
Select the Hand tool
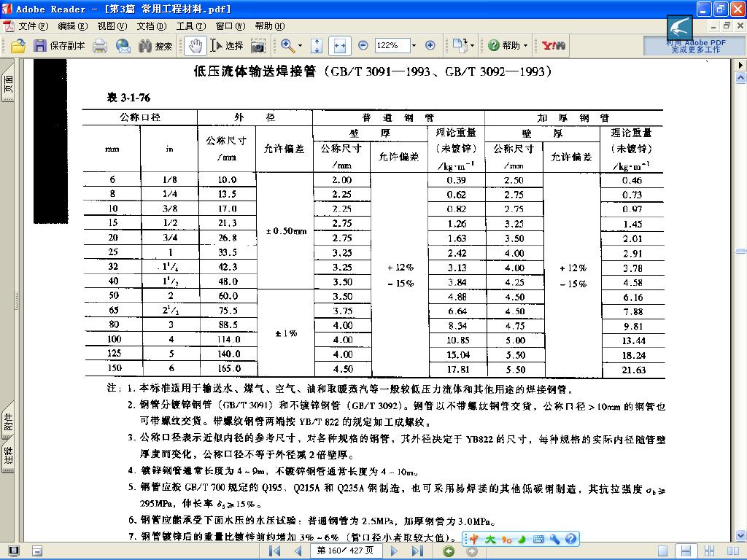[196, 46]
